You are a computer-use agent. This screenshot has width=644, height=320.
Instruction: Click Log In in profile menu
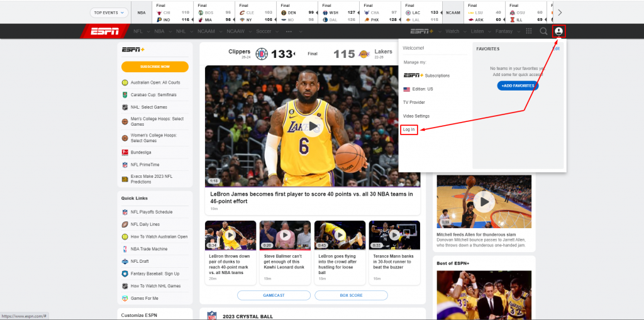(409, 130)
